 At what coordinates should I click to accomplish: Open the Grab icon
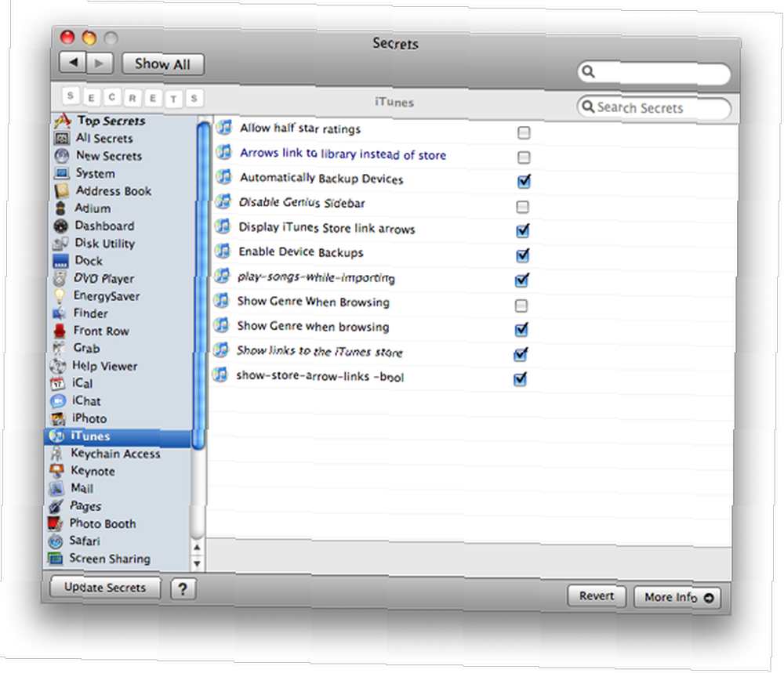59,348
